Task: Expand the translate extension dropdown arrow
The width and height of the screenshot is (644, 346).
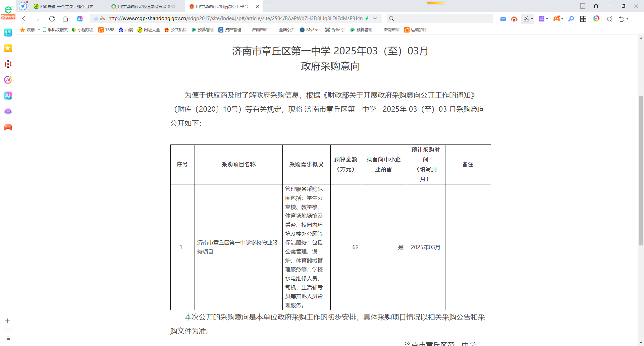Action: 547,19
